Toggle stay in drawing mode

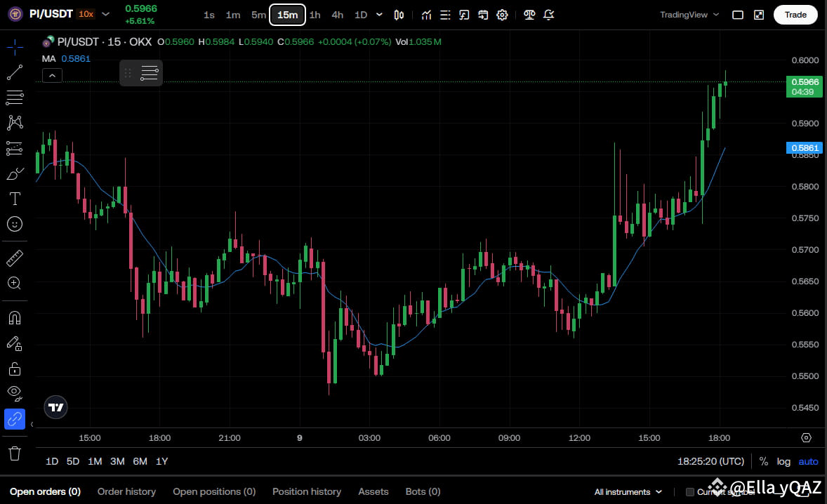coord(15,344)
